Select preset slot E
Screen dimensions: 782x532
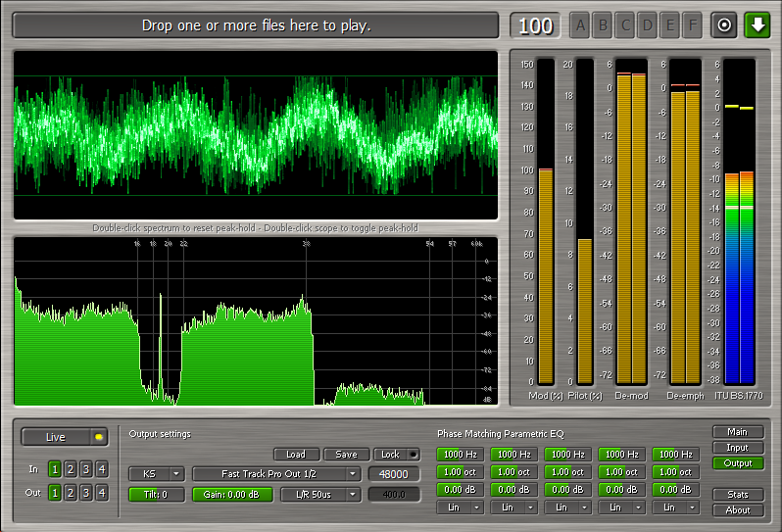pyautogui.click(x=669, y=25)
